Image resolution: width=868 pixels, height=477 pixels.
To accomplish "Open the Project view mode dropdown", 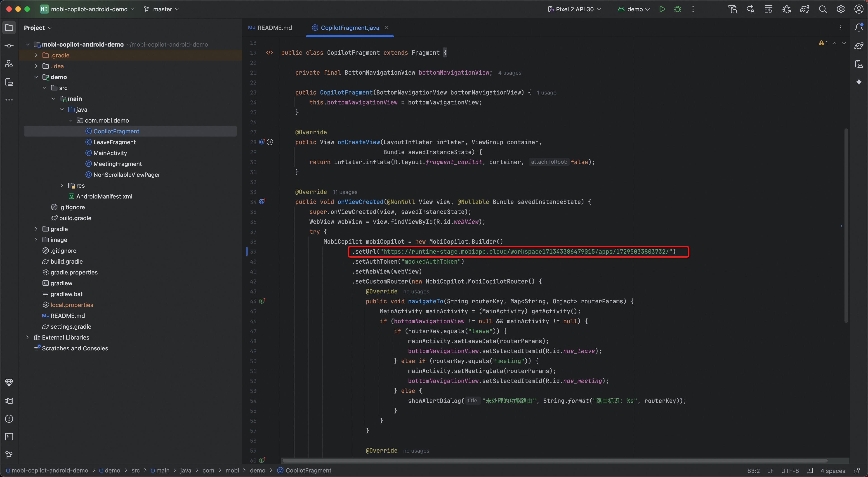I will coord(38,28).
